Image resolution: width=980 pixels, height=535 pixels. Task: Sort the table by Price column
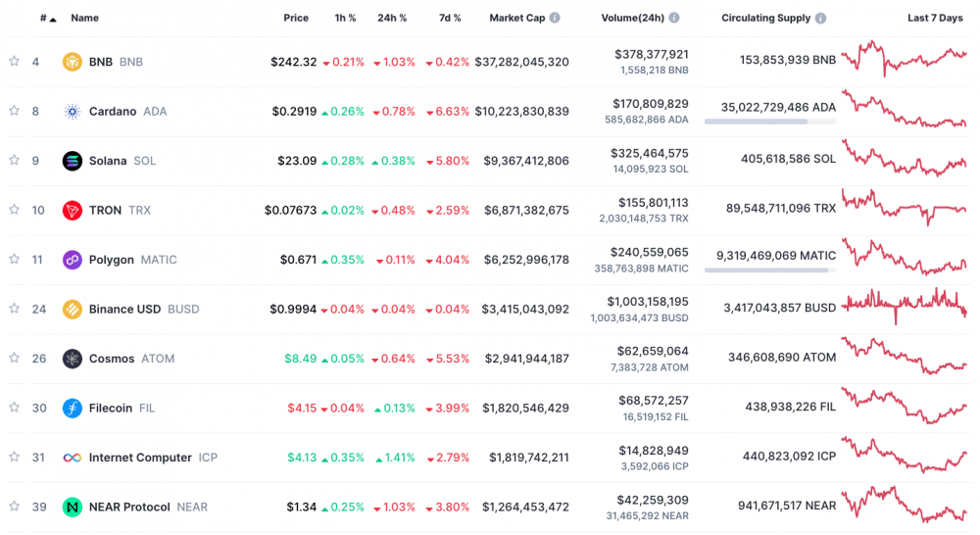[295, 19]
